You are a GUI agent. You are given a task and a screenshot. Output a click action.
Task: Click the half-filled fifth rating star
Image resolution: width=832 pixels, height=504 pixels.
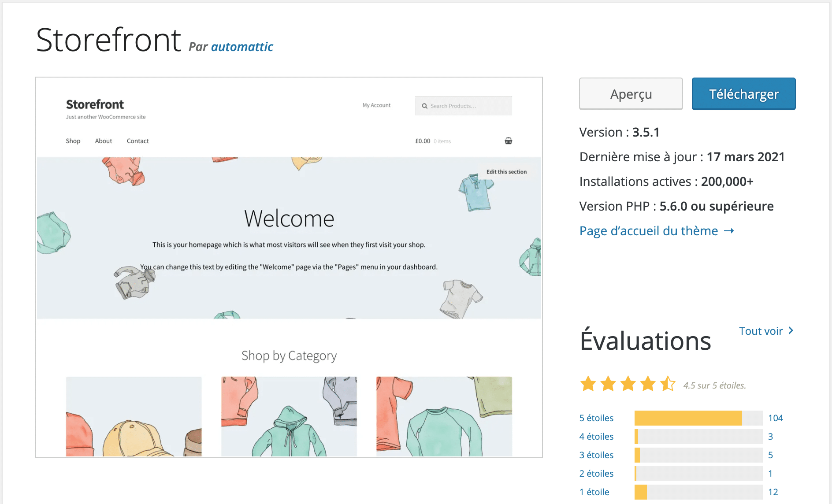[668, 384]
